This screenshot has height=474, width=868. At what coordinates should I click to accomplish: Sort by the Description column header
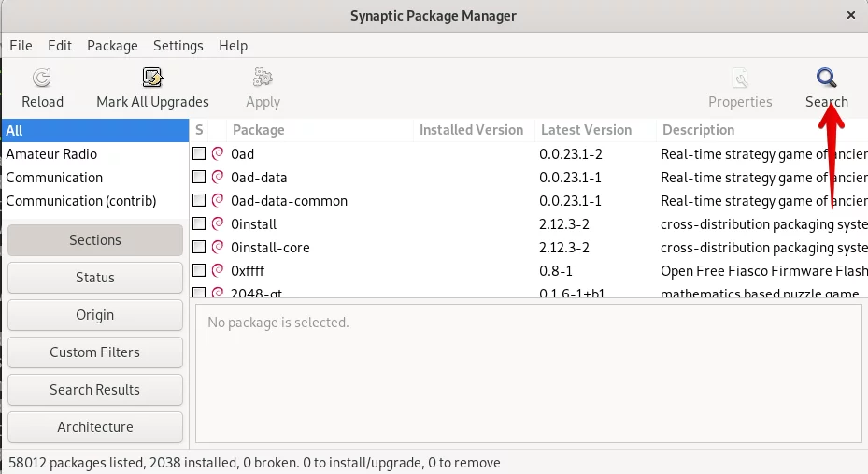(x=761, y=130)
